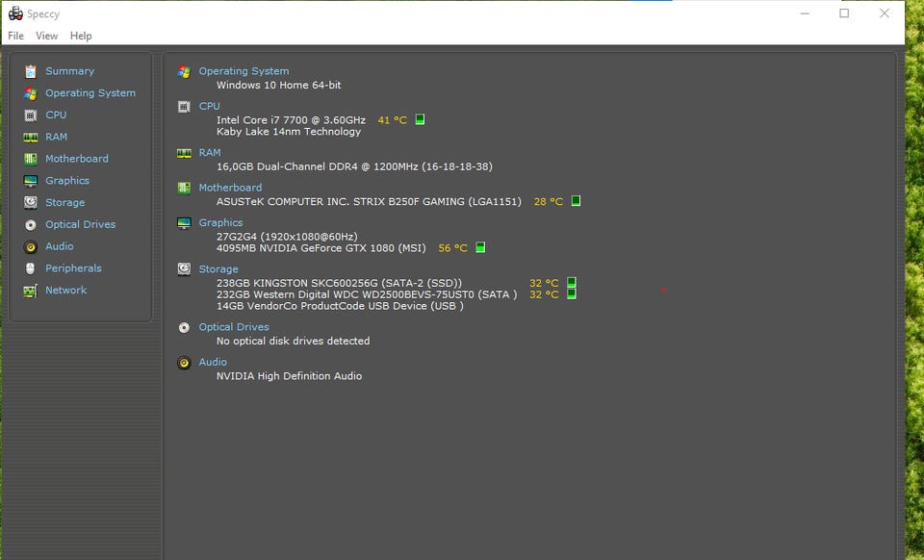Click the Western Digital drive temperature 32 °C
924x560 pixels.
point(543,294)
